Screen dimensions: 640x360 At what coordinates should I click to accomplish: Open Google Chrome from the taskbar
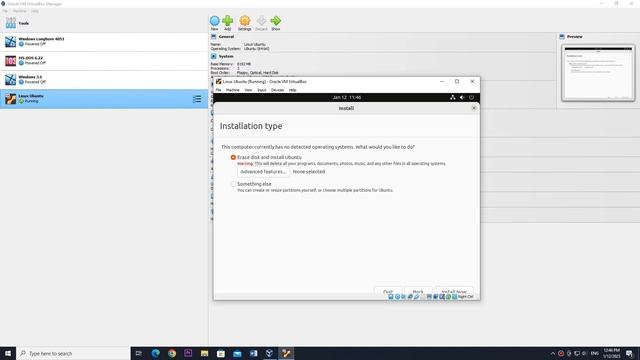tap(172, 353)
